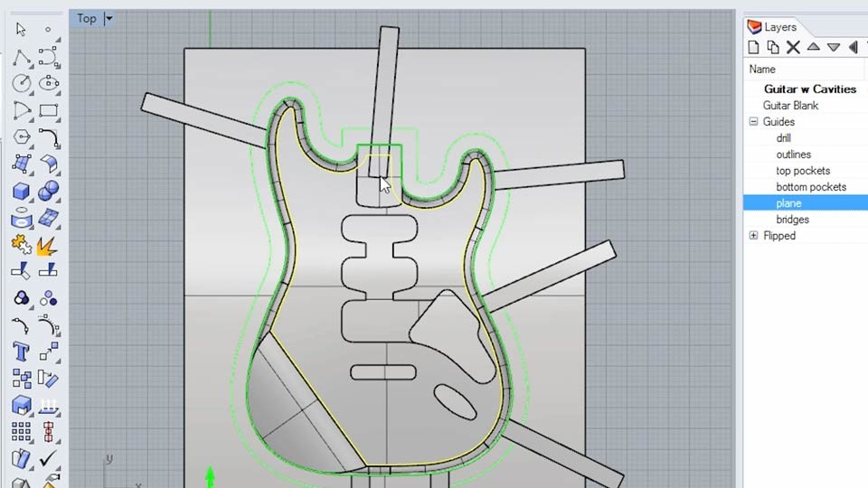This screenshot has width=868, height=488.
Task: Select the Rotate tool
Action: pyautogui.click(x=48, y=379)
